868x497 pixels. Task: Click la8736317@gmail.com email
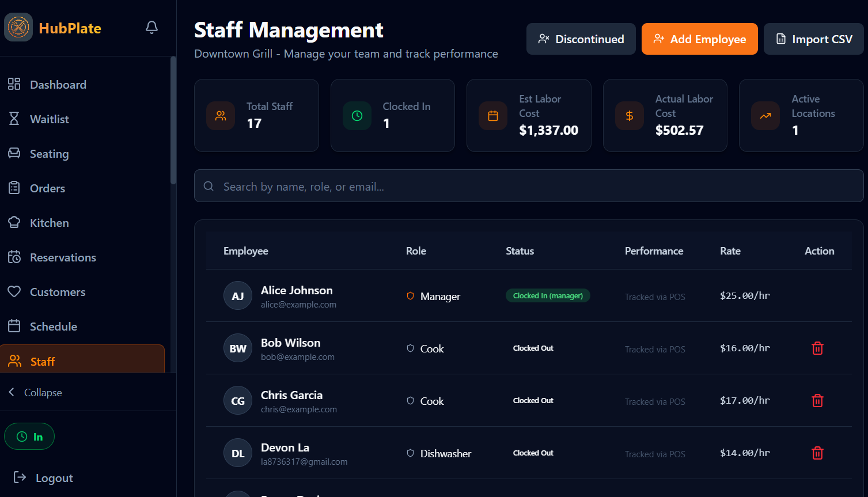(304, 462)
